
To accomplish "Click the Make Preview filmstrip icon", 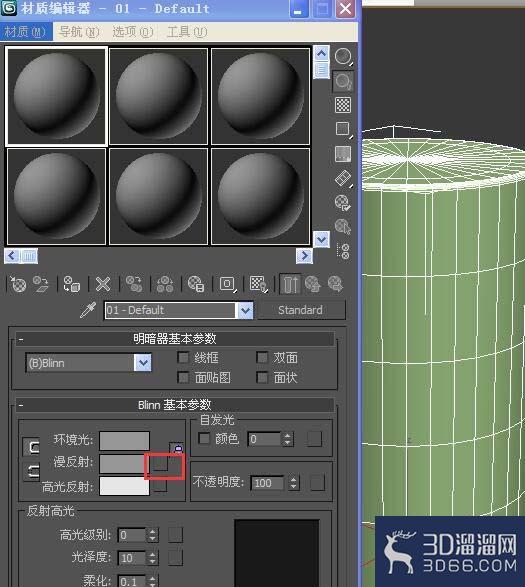I will click(343, 178).
